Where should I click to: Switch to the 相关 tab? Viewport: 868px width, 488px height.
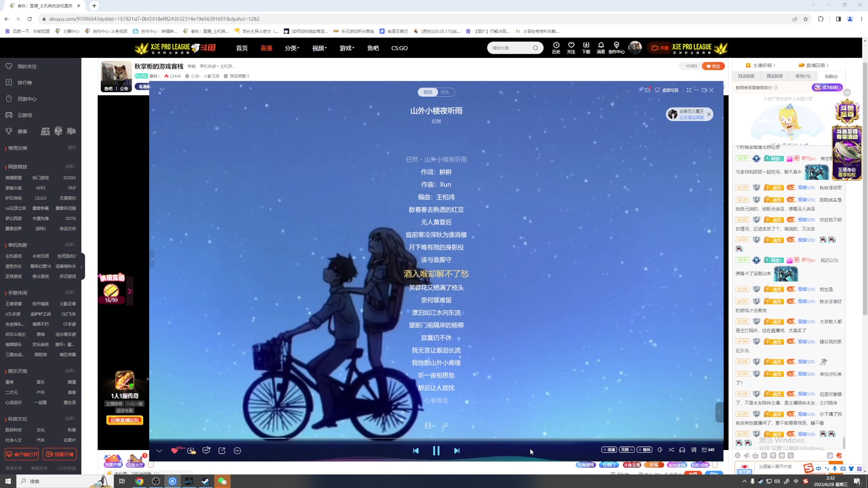[x=445, y=92]
